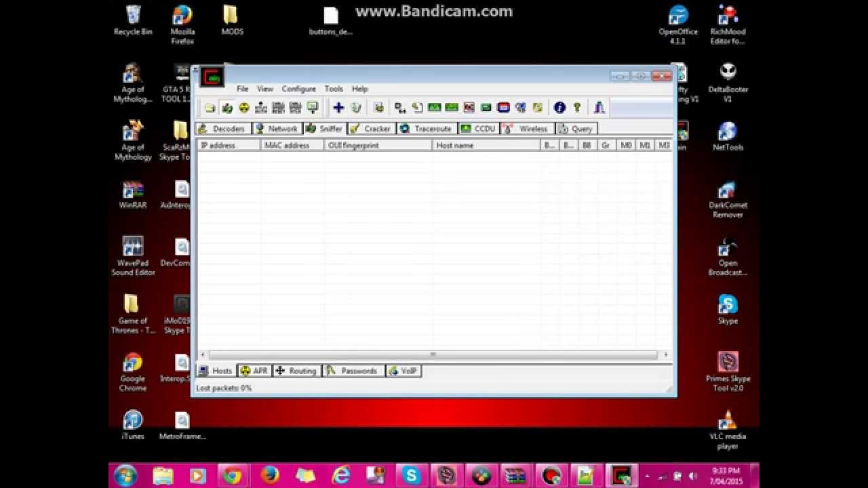868x488 pixels.
Task: Open the Wireless tab
Action: 527,129
